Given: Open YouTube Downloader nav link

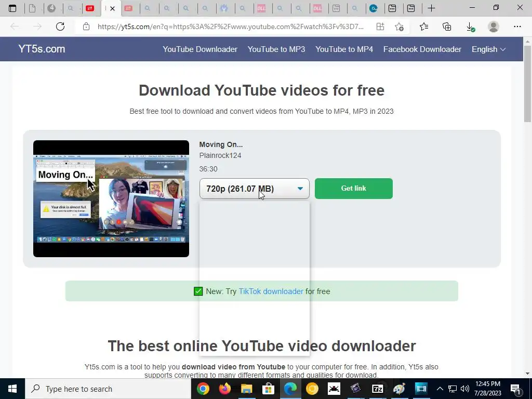Looking at the screenshot, I should 200,49.
